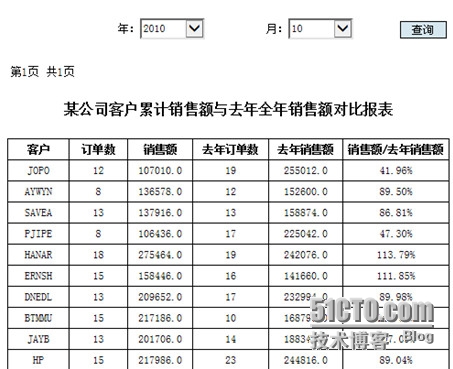This screenshot has height=369, width=453.
Task: Click sales value 217186.0
Action: [x=160, y=318]
